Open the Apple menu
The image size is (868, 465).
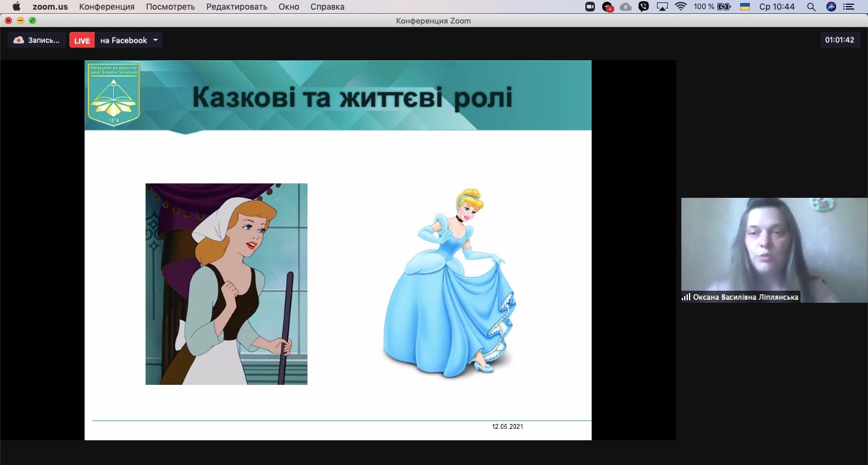pyautogui.click(x=16, y=7)
